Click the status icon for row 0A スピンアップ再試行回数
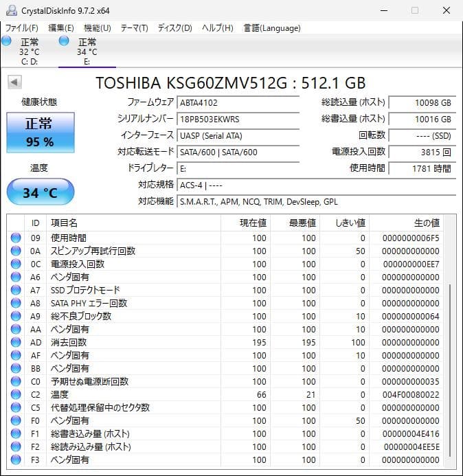Image resolution: width=463 pixels, height=476 pixels. (x=16, y=251)
